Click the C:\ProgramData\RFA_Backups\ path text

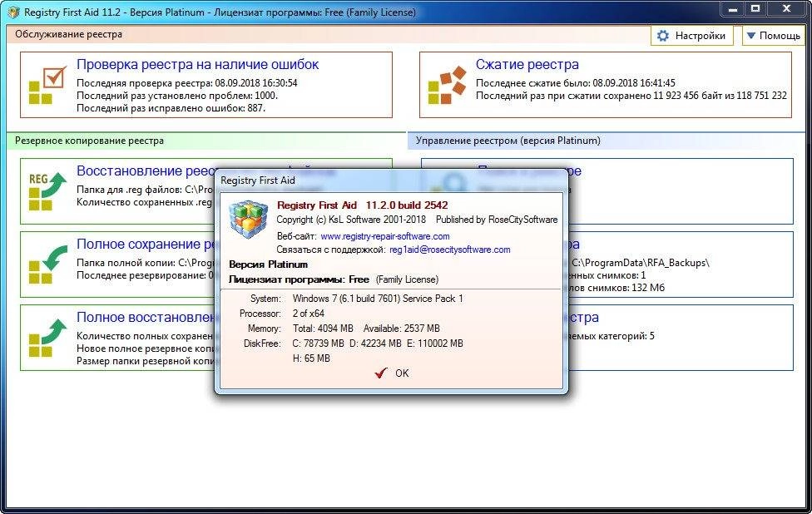(640, 263)
